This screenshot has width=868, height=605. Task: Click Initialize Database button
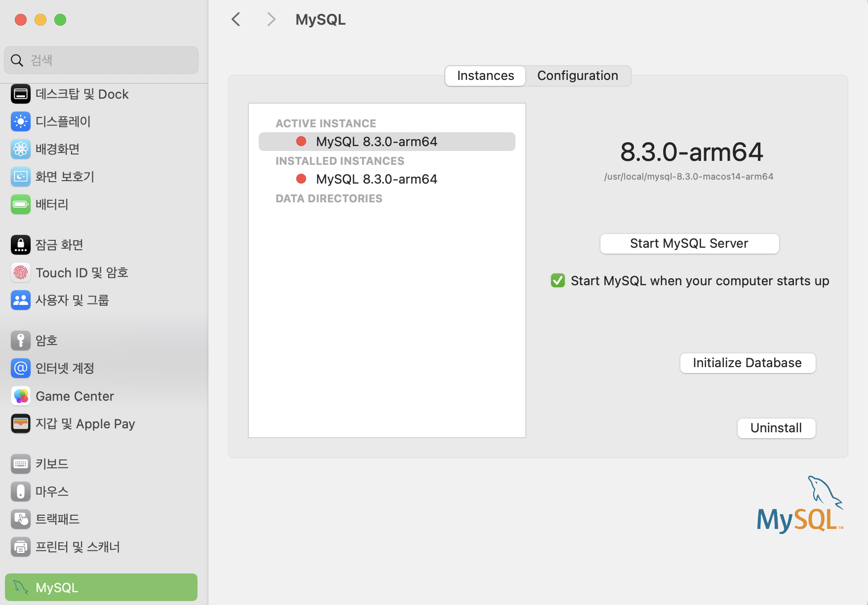(748, 363)
